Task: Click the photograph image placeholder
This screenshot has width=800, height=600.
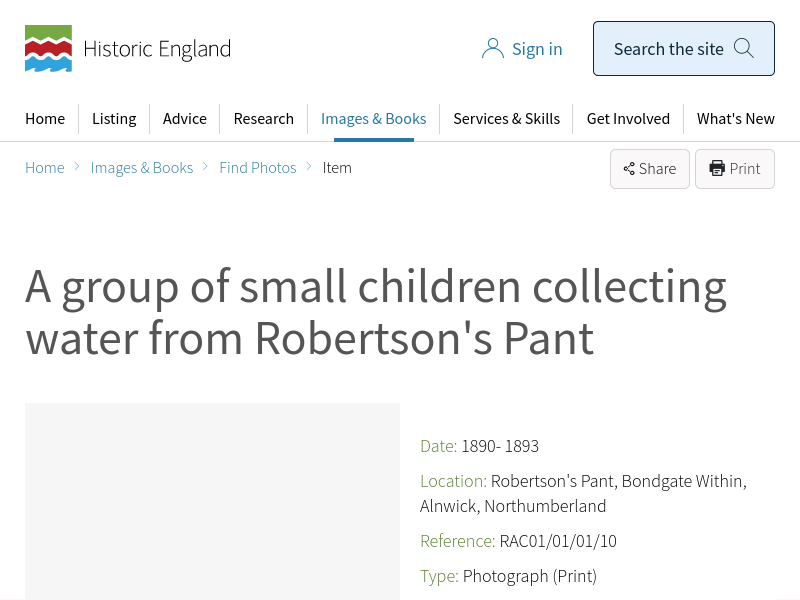Action: (212, 500)
